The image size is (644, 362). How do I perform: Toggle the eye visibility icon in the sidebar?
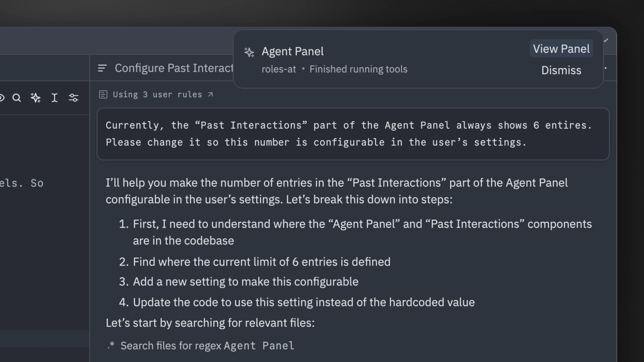click(x=2, y=98)
